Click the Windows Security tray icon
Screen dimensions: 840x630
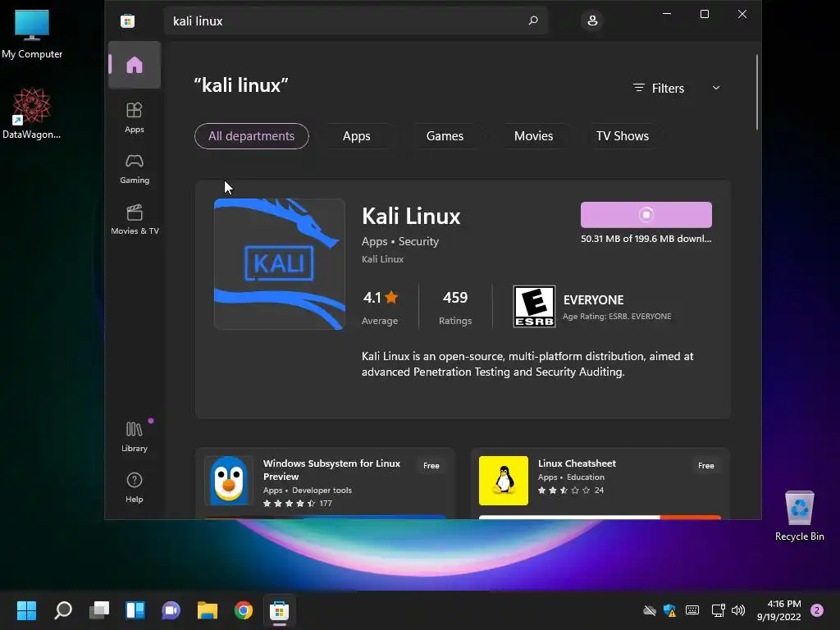pyautogui.click(x=669, y=610)
